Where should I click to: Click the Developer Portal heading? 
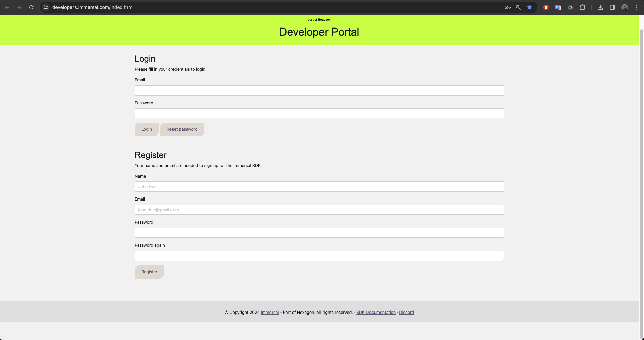(319, 32)
